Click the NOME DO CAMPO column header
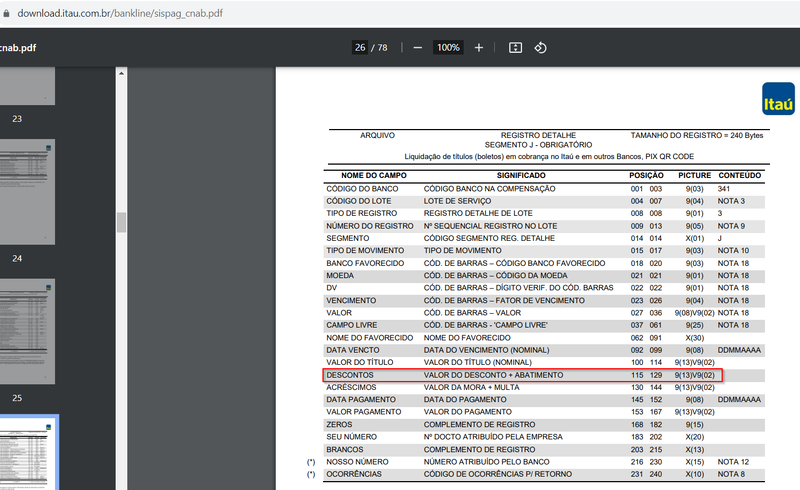This screenshot has width=800, height=490. click(x=374, y=176)
